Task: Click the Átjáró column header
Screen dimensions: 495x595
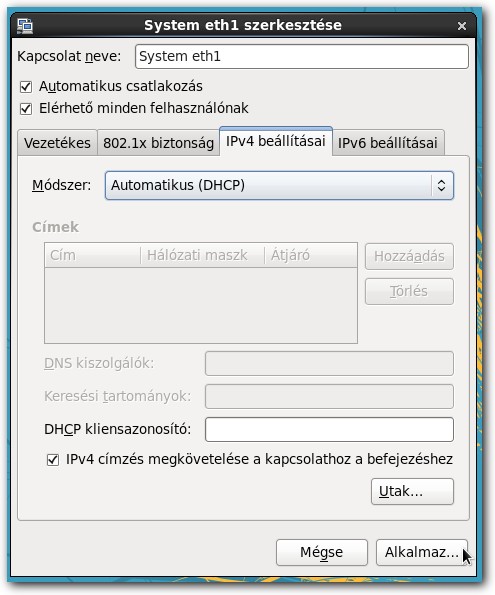Action: (311, 255)
